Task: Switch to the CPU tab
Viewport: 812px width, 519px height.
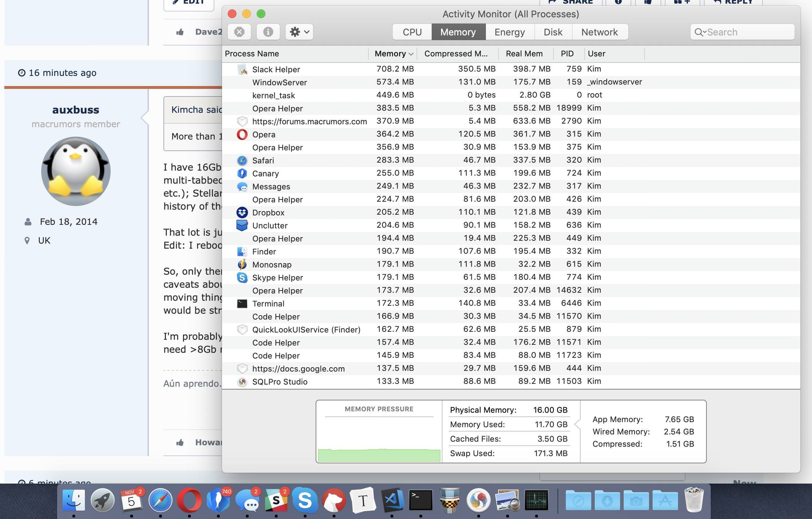Action: [x=412, y=32]
